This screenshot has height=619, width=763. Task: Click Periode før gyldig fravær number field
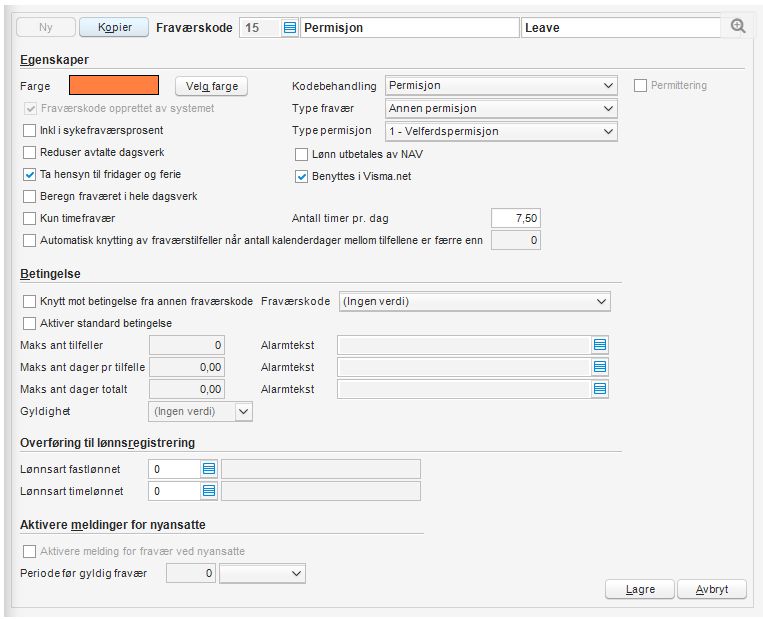(x=191, y=573)
